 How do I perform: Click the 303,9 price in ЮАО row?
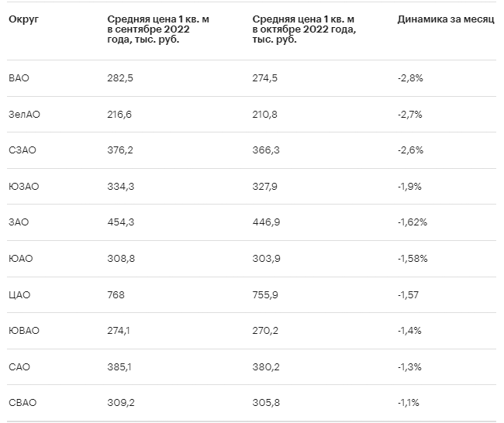tap(266, 258)
